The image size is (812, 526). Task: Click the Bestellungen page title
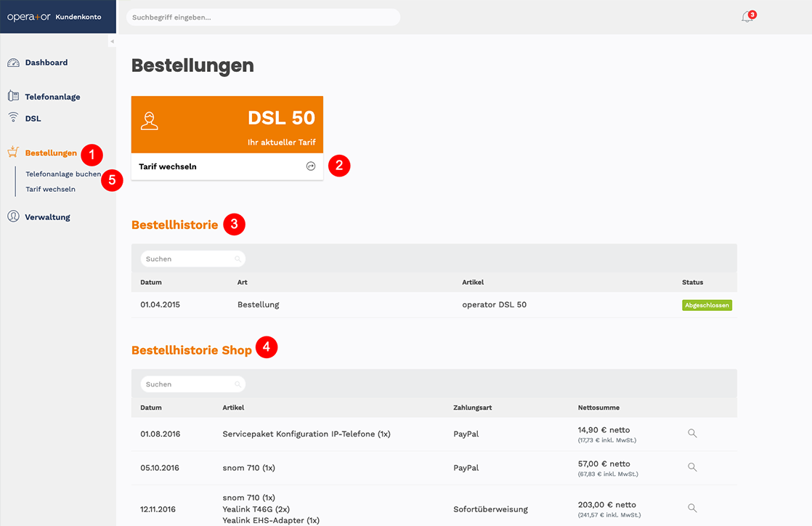click(x=192, y=66)
